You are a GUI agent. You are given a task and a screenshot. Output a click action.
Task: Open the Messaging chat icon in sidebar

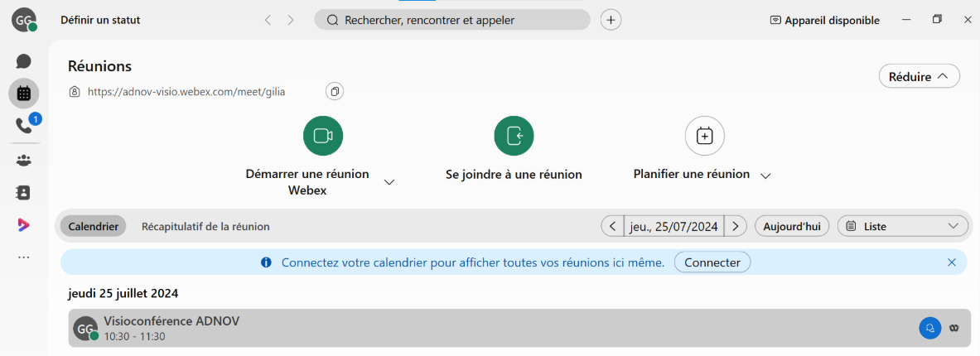(24, 61)
